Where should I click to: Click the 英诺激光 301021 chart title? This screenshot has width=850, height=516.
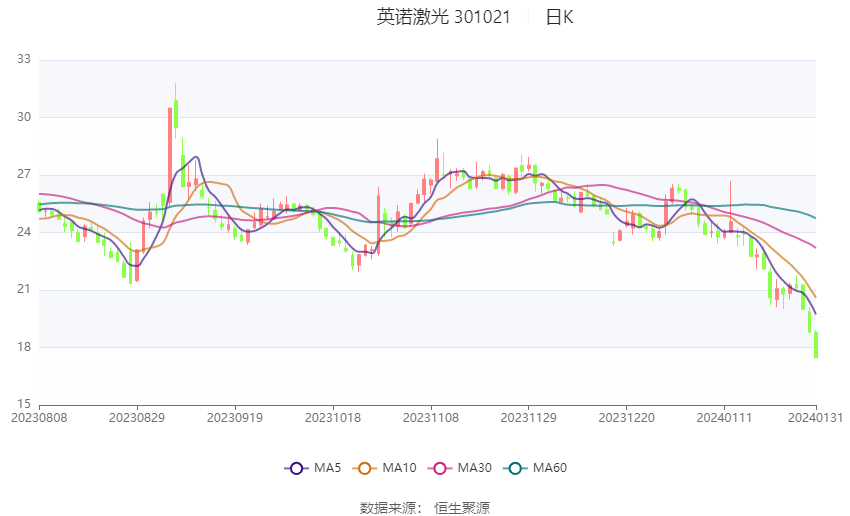(443, 17)
